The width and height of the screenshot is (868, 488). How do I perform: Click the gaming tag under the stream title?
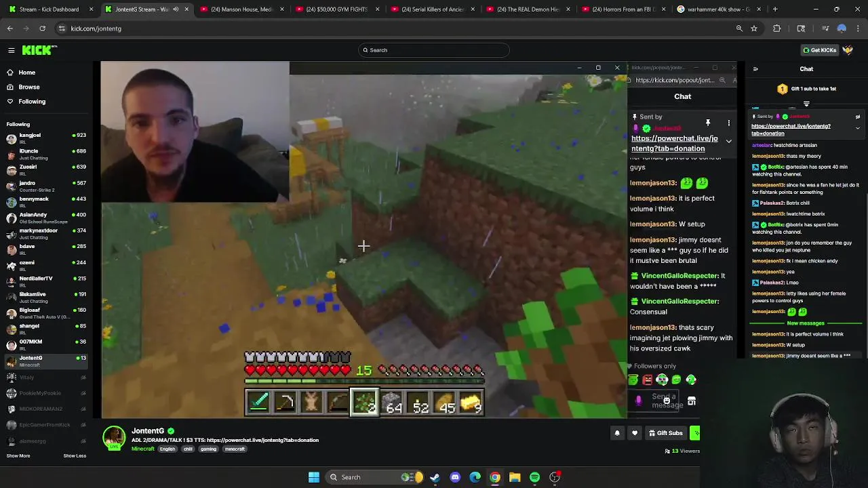[208, 449]
